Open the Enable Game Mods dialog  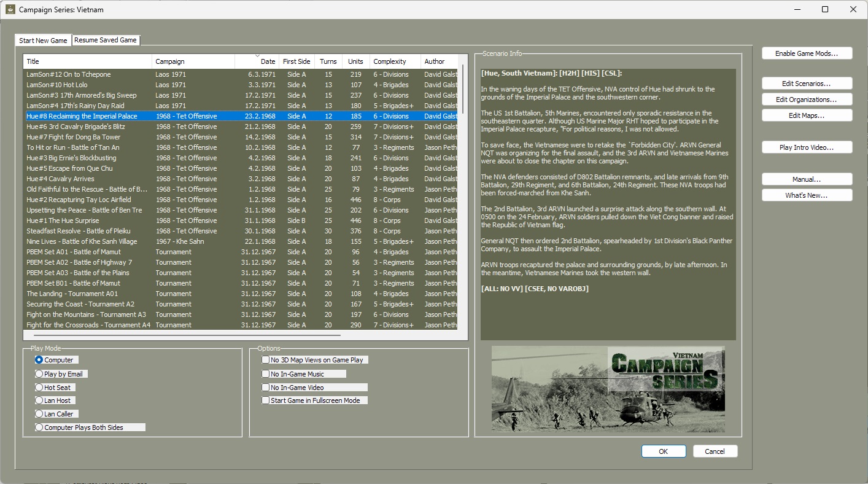pyautogui.click(x=807, y=53)
